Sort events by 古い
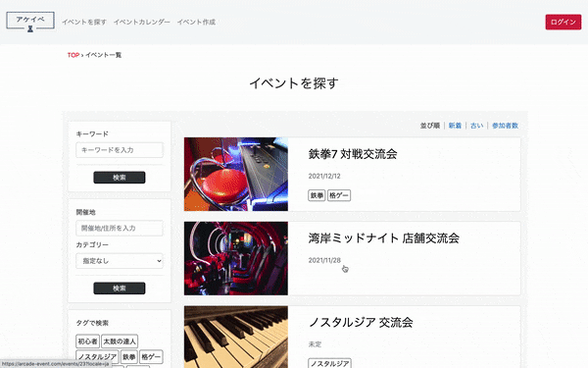The image size is (588, 368). (x=476, y=126)
